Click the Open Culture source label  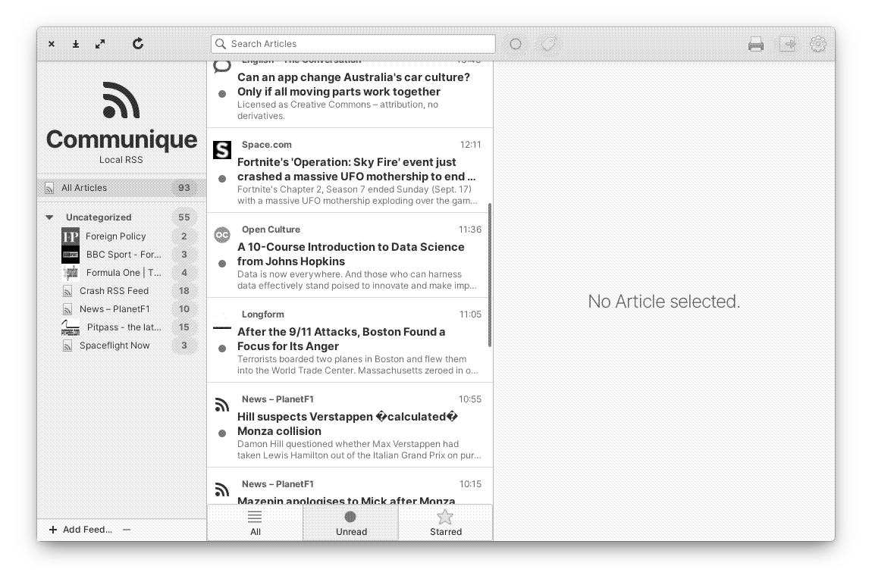(271, 230)
